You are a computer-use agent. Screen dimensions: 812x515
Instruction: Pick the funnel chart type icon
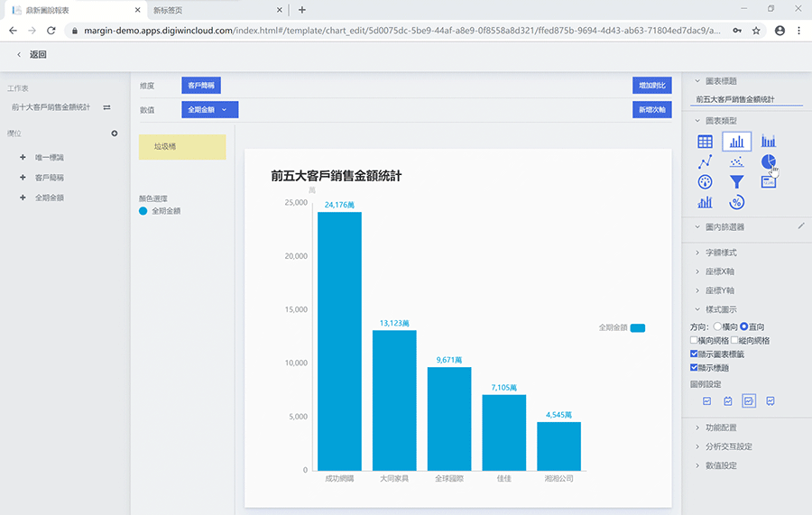coord(737,181)
